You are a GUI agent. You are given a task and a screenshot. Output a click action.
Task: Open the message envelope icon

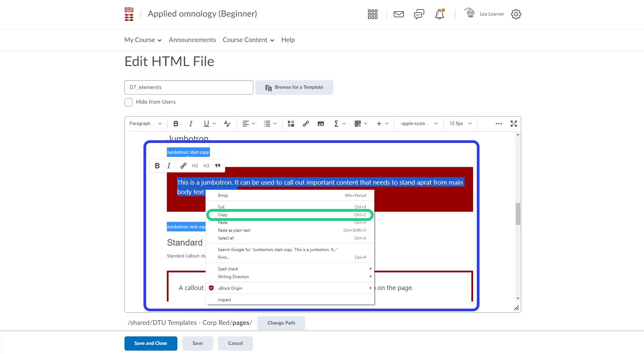point(398,14)
